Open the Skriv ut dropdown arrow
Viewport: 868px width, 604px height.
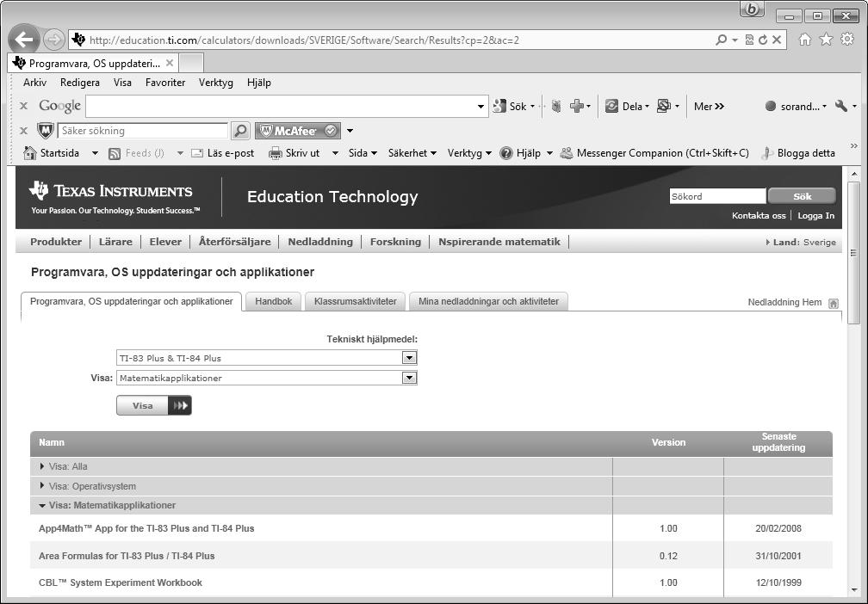pos(335,153)
